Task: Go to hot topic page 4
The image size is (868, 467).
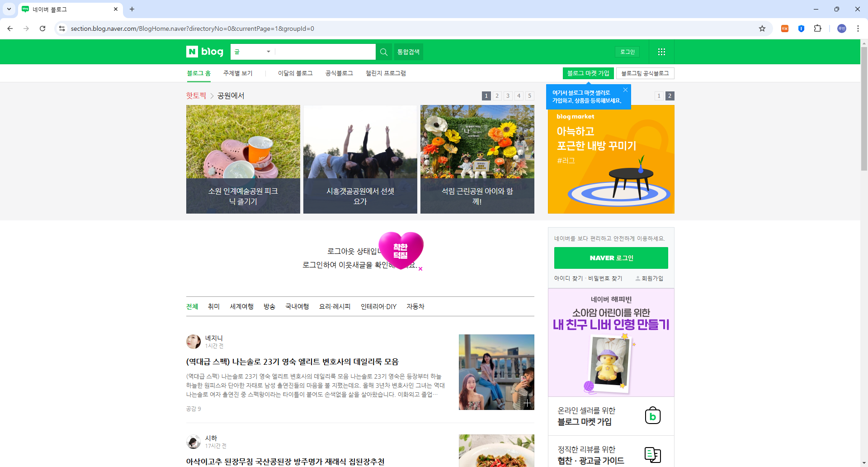Action: coord(519,96)
